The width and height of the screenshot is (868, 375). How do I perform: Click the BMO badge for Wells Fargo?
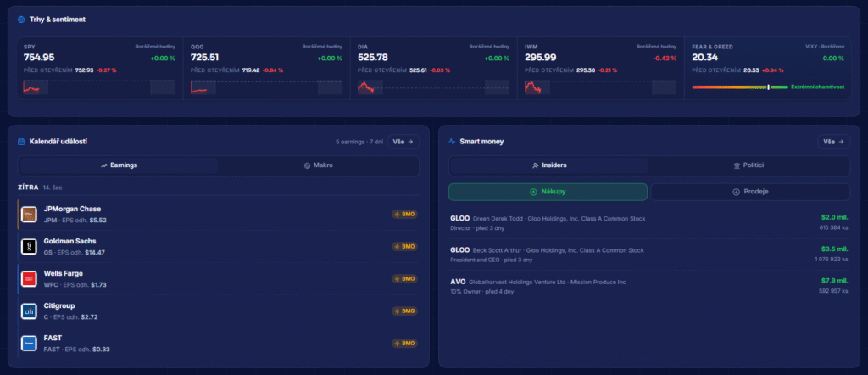point(404,278)
